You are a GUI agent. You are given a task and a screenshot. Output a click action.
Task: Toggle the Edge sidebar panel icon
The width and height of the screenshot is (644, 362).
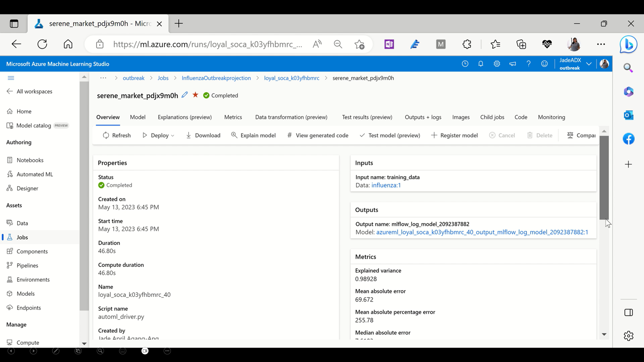click(x=628, y=313)
